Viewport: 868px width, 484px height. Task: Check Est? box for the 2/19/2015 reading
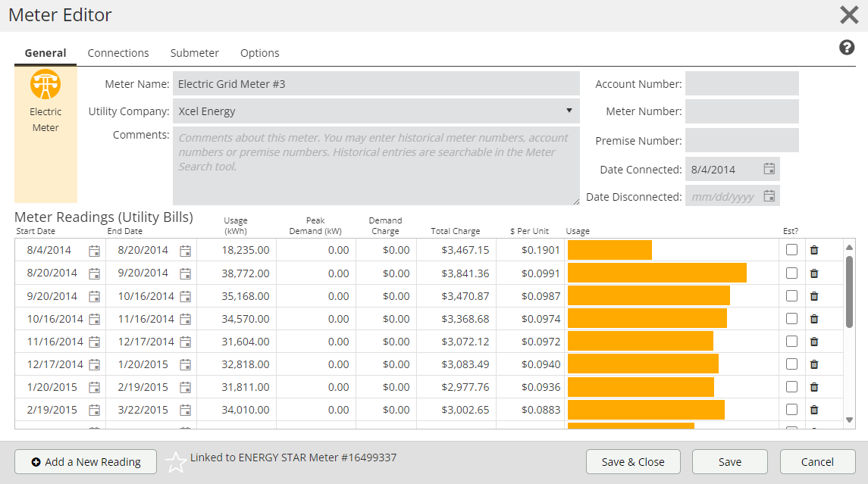point(791,410)
